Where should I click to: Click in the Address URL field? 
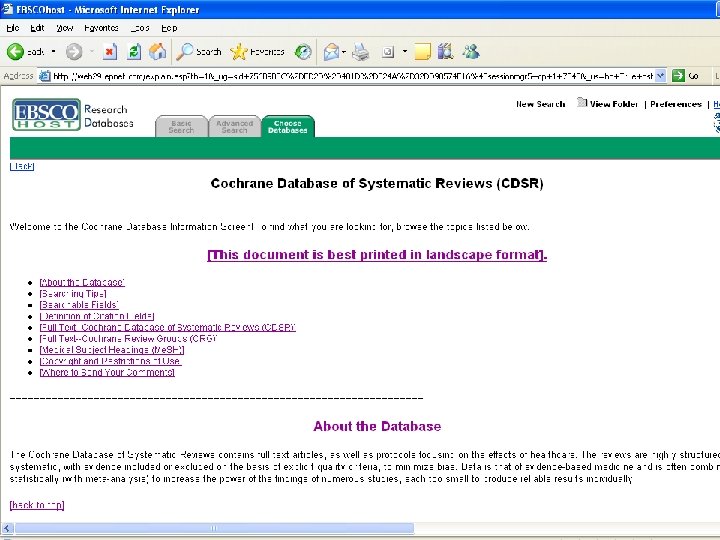[x=353, y=76]
